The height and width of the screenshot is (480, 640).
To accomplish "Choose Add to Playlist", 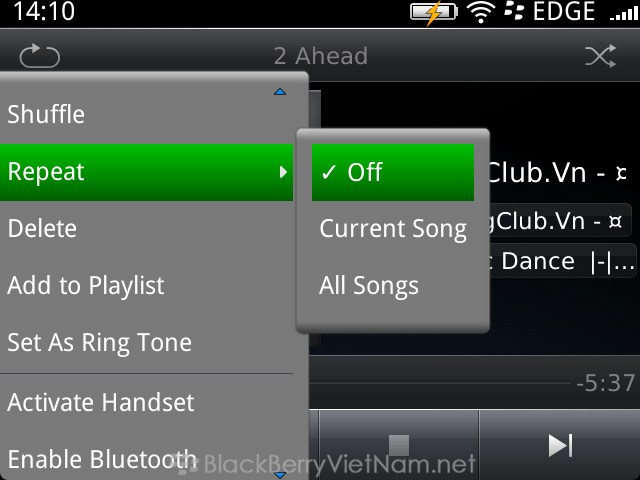I will click(147, 285).
